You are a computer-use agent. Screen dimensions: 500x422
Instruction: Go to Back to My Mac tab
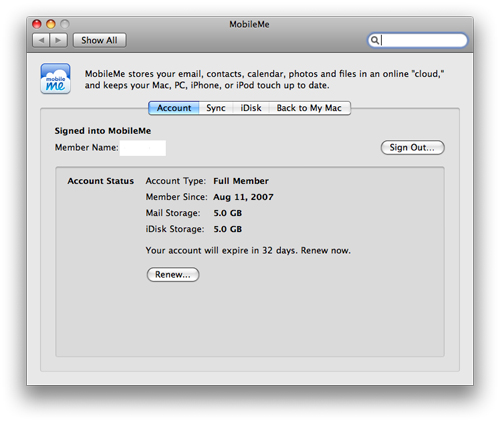click(309, 108)
